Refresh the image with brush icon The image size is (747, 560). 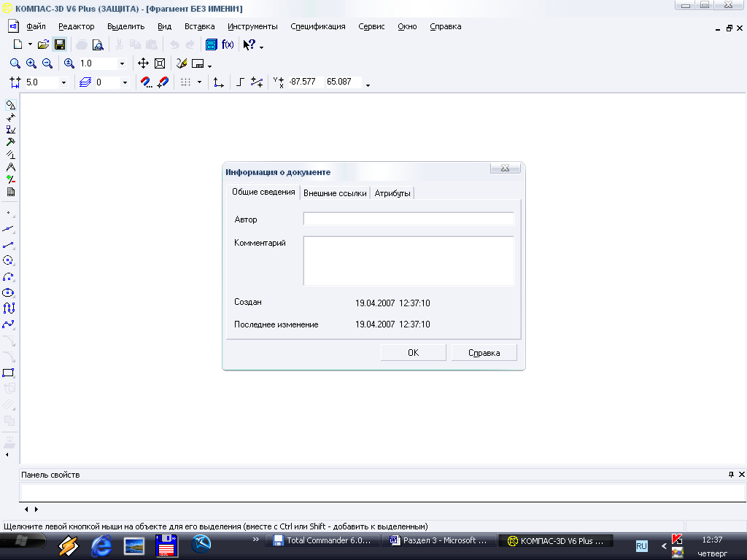[182, 63]
